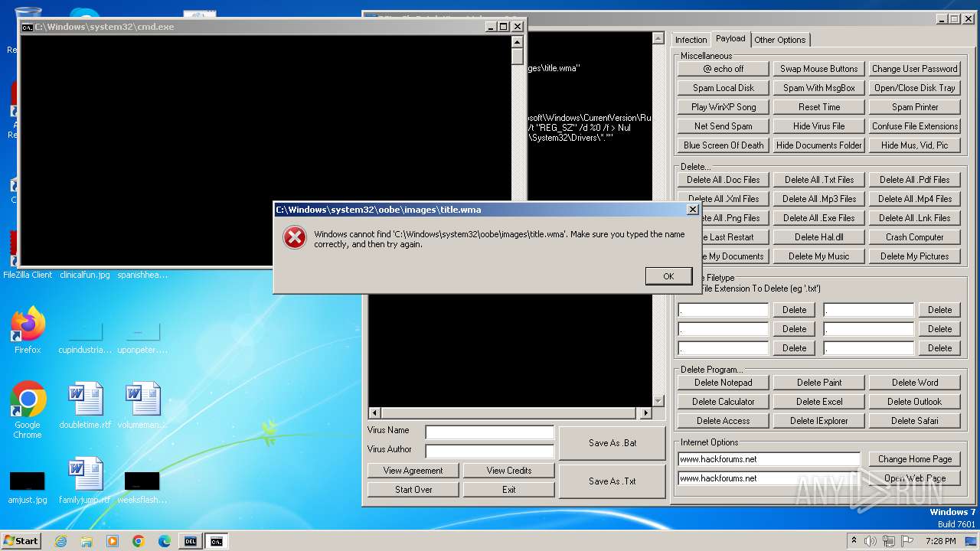
Task: Select the doubletime.rtf desktop file
Action: click(x=85, y=406)
